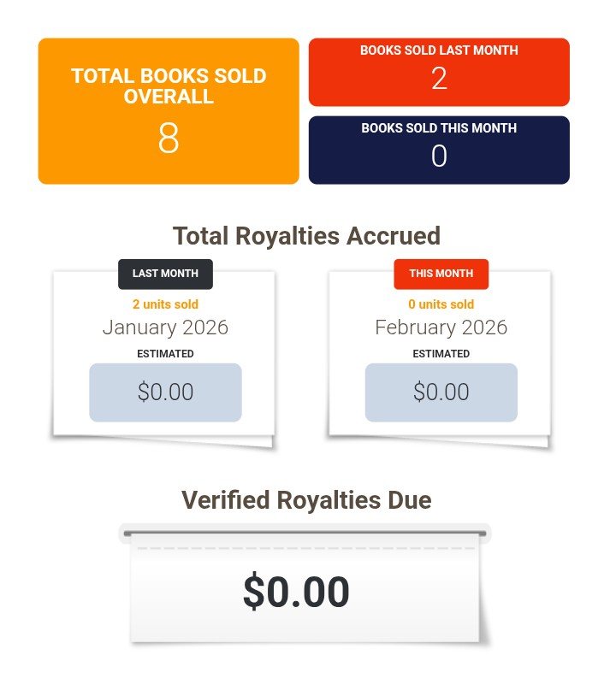Viewport: 616px width, 696px height.
Task: Click the '2 units sold' orange text
Action: (165, 304)
